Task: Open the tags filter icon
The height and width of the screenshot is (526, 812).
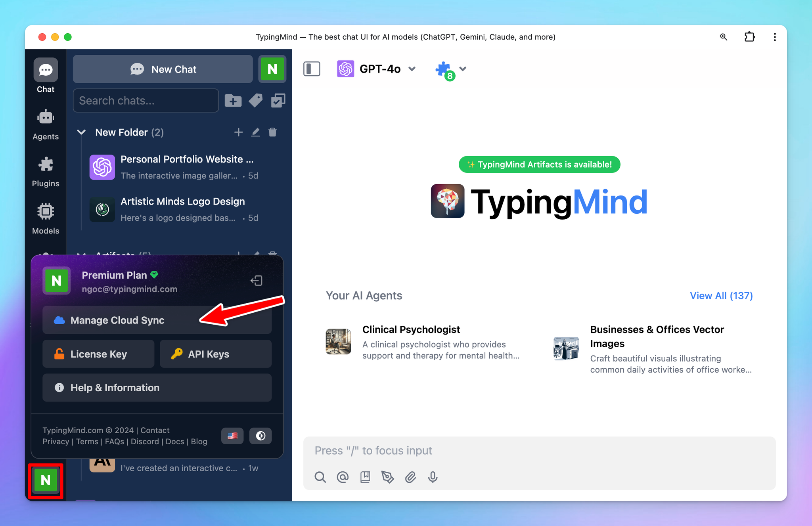Action: pyautogui.click(x=256, y=101)
